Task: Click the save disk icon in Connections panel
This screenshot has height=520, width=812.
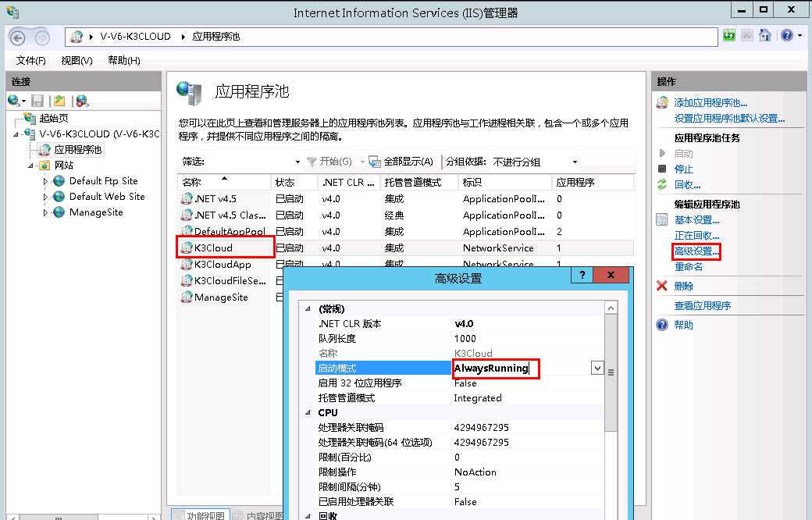Action: click(37, 101)
